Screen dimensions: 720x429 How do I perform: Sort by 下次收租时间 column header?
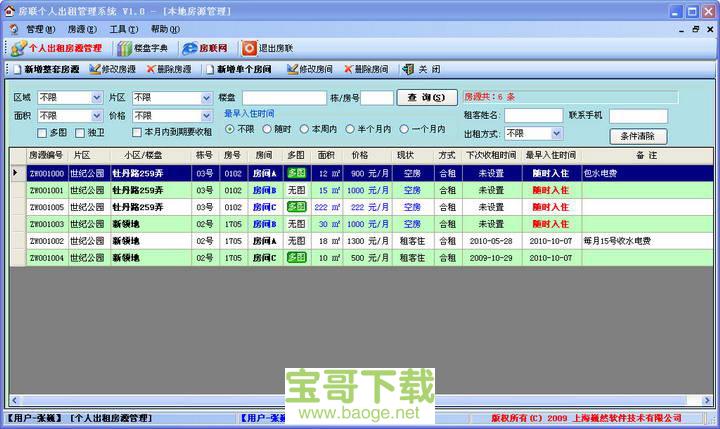pyautogui.click(x=491, y=155)
